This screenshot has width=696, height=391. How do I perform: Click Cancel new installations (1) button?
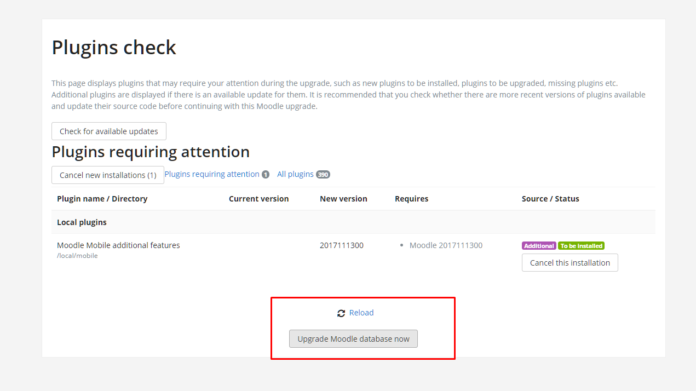[x=108, y=175]
